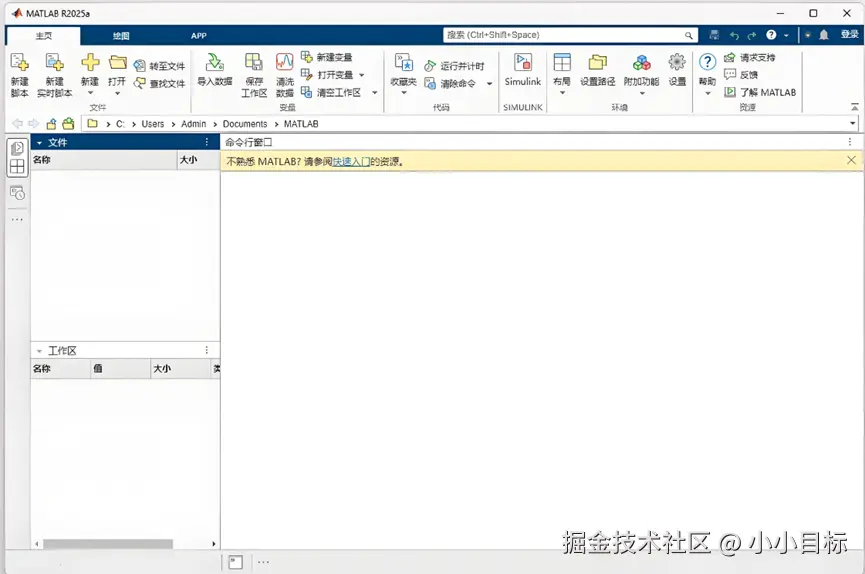The width and height of the screenshot is (865, 574).
Task: Click 清除命令 (Clear Commands)
Action: (450, 83)
